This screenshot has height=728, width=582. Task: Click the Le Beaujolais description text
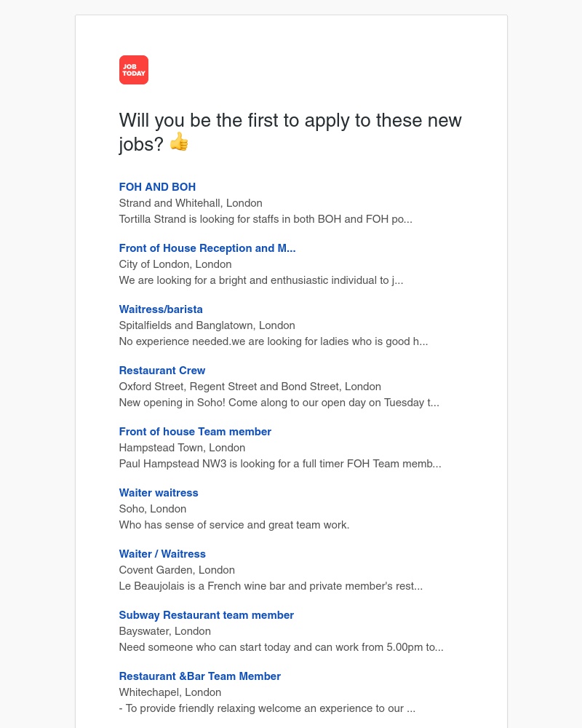pos(271,586)
